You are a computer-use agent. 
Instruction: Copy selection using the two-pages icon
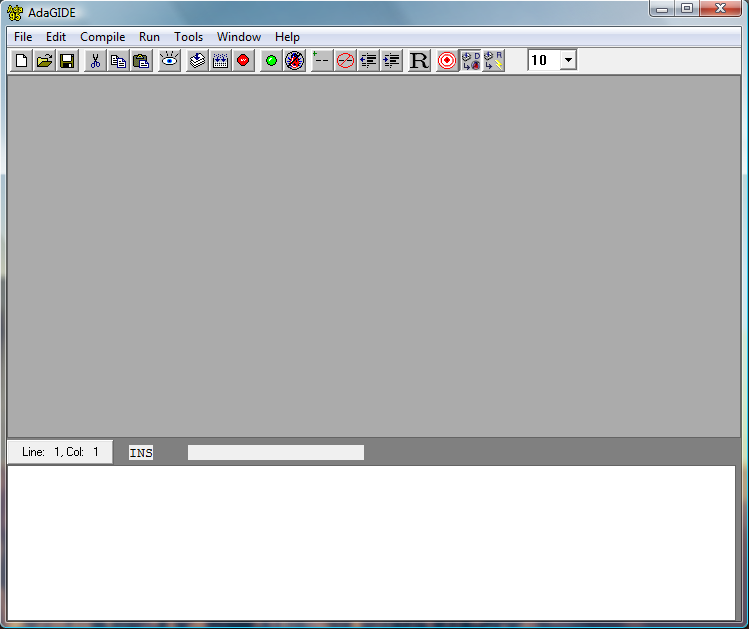pyautogui.click(x=118, y=61)
